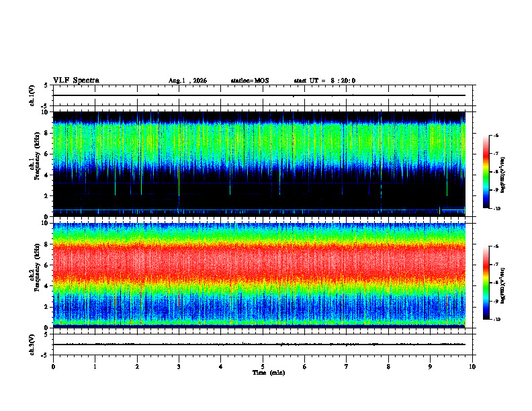The image size is (532, 411).
Task: Click ch.2 frequency tick label "4"
Action: click(47, 286)
